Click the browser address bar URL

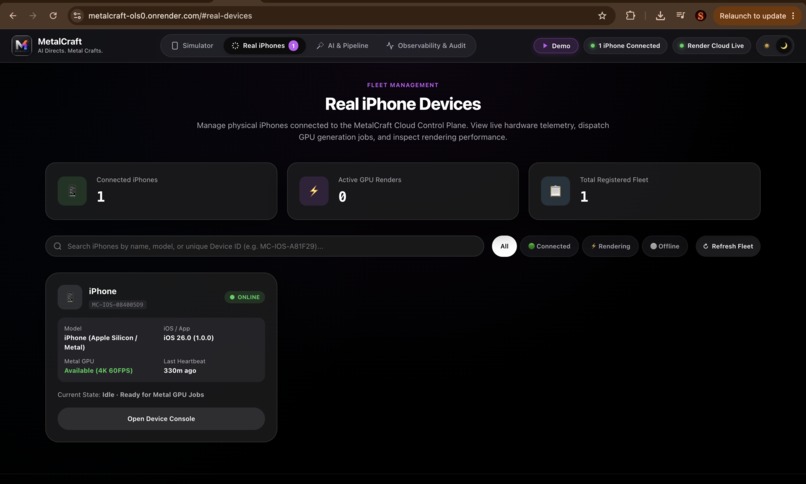coord(170,16)
